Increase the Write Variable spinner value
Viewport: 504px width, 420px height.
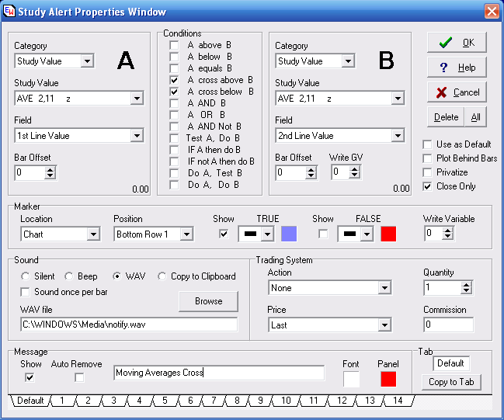point(447,230)
